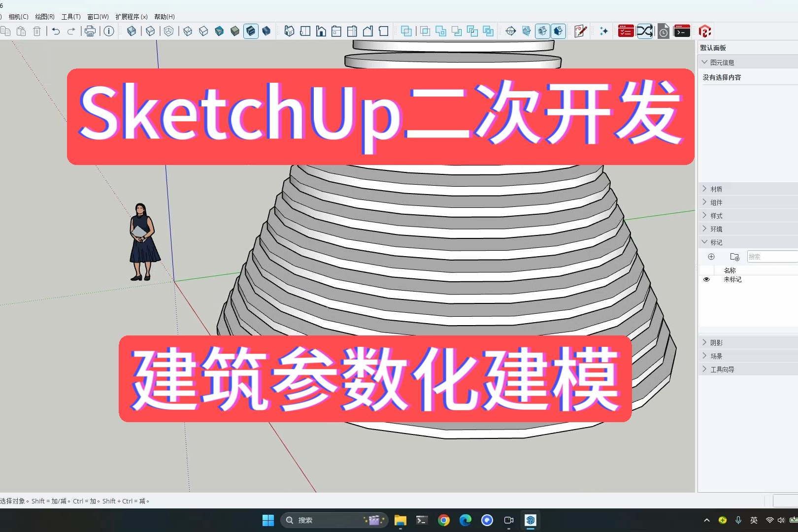Click the document with clock icon

click(x=664, y=32)
